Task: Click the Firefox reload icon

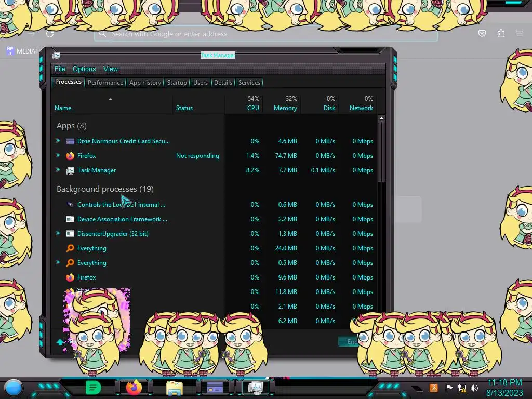Action: coord(50,34)
